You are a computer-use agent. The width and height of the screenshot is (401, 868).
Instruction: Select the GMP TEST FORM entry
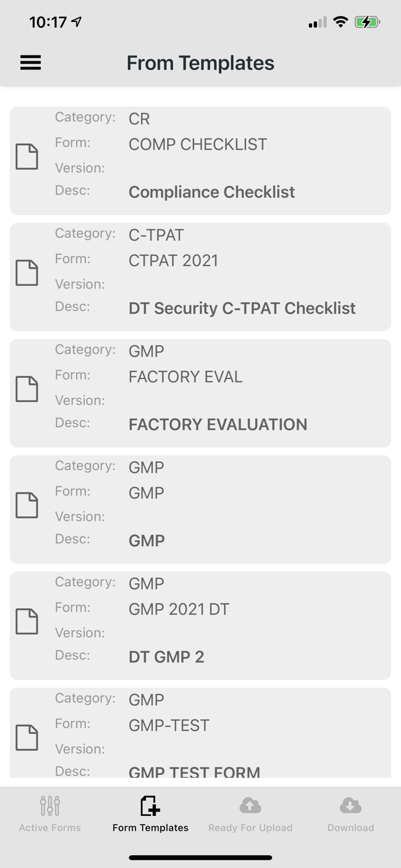[x=200, y=735]
